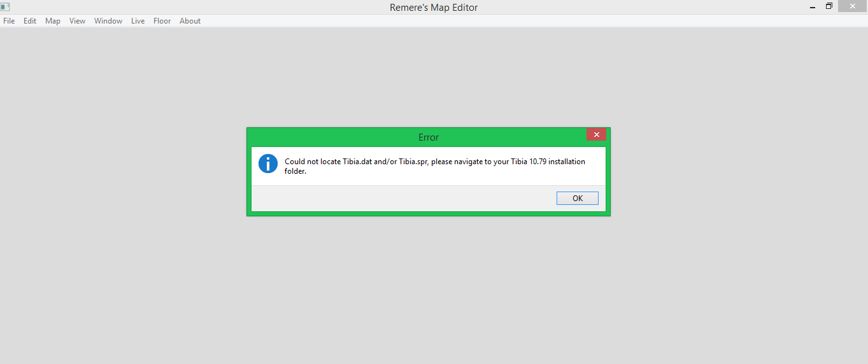The image size is (868, 364).
Task: Open the Edit menu
Action: [x=30, y=21]
